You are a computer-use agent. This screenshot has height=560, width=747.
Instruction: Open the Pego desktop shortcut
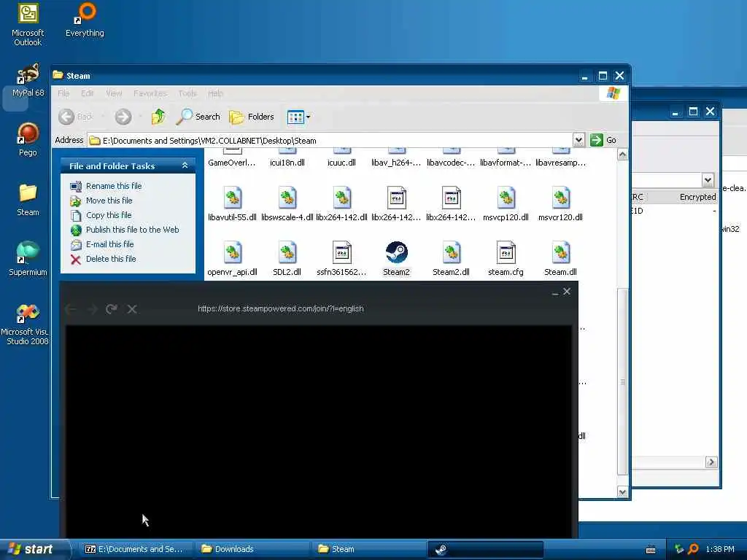click(x=28, y=139)
